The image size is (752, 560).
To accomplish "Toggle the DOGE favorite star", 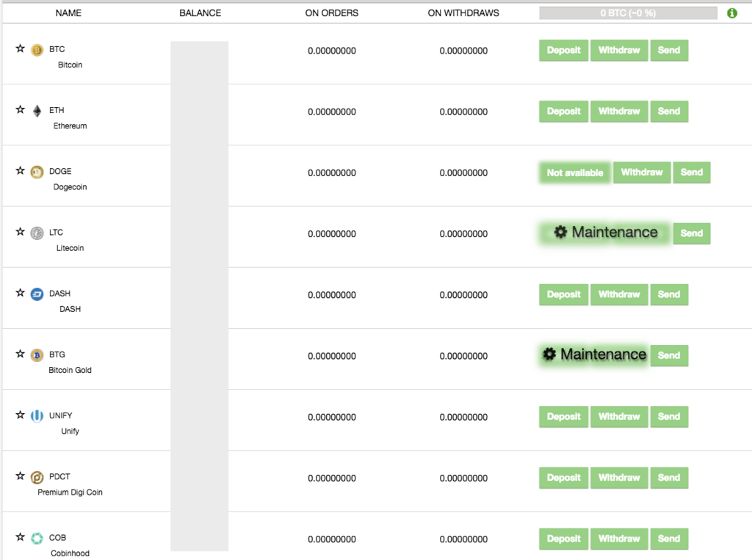I will point(20,170).
